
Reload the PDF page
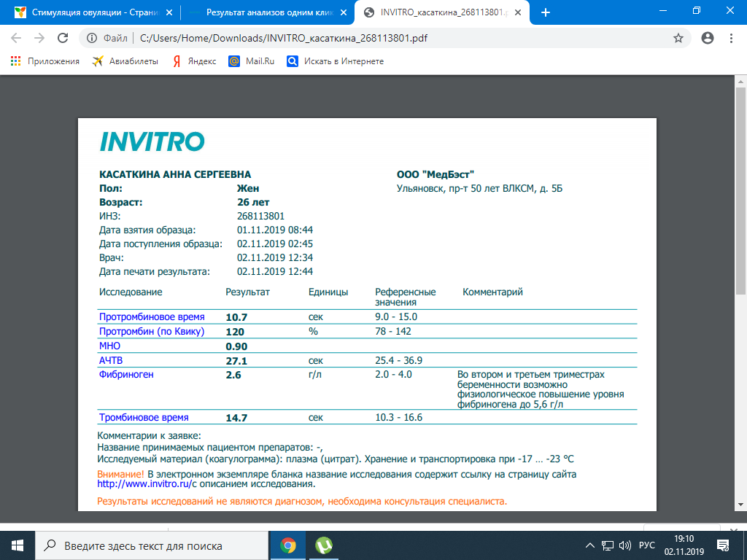63,38
